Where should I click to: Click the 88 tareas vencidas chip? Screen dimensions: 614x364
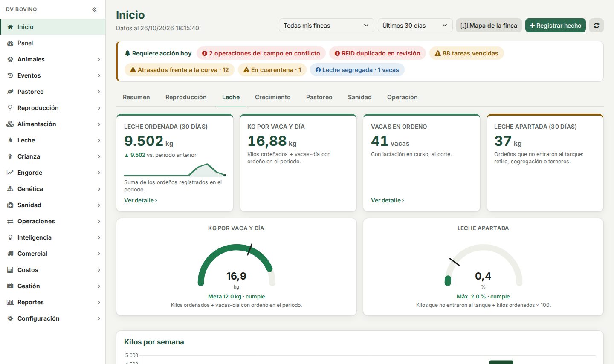pos(466,53)
